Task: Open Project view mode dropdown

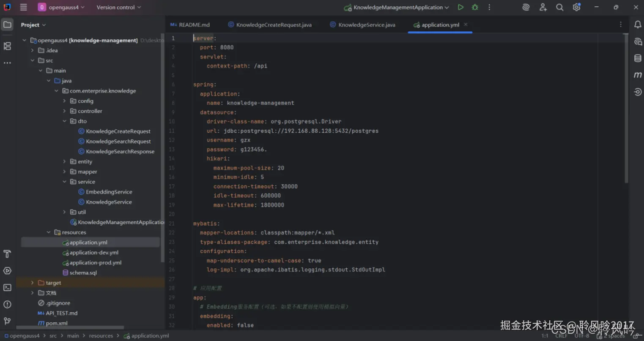Action: [33, 25]
